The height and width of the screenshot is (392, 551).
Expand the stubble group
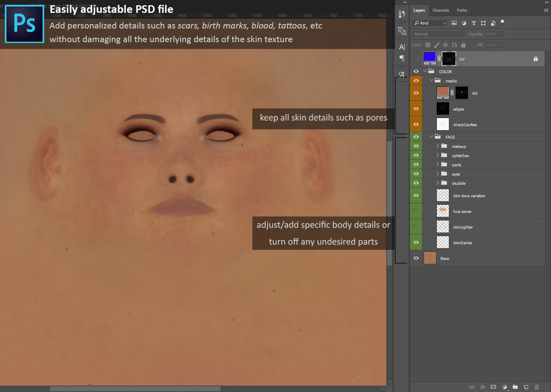pyautogui.click(x=438, y=183)
